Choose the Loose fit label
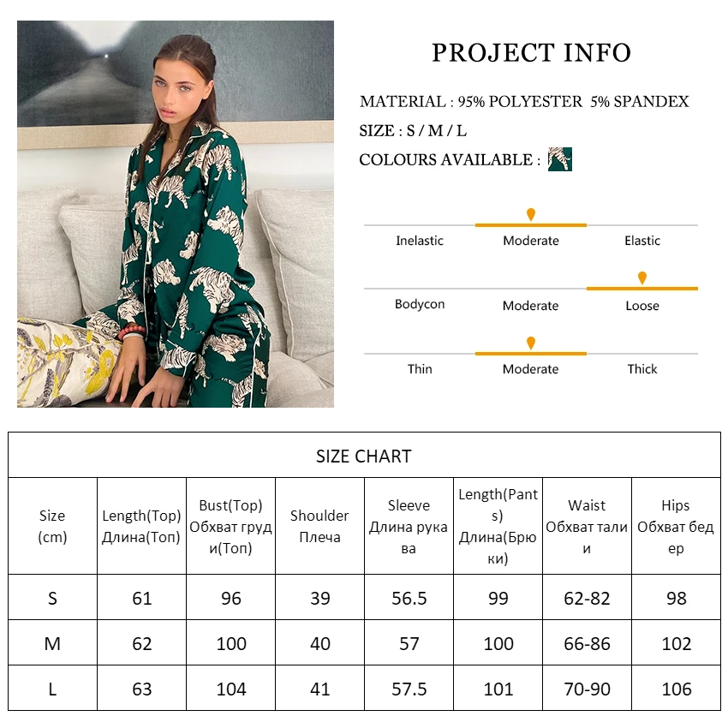The width and height of the screenshot is (728, 728). coord(642,305)
